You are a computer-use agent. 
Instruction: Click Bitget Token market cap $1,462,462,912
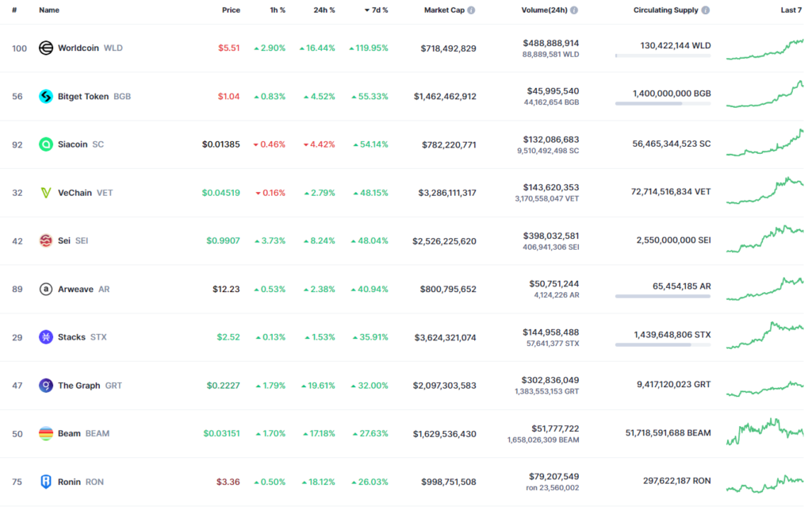(x=445, y=97)
